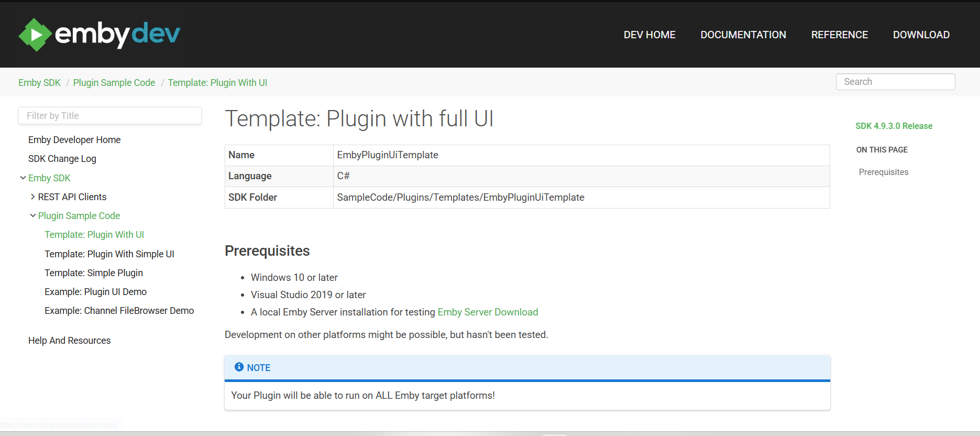Go to the DOCUMENTATION menu item

coord(743,35)
